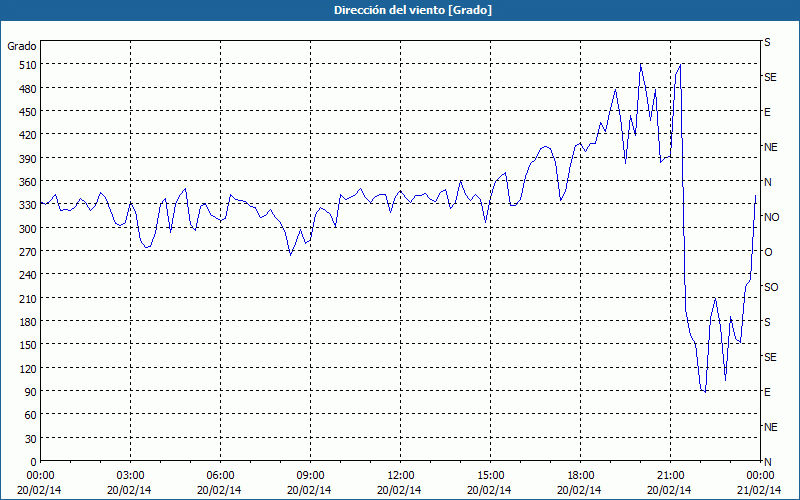This screenshot has height=500, width=800.
Task: Choose the 180 degree axis label
Action: (x=28, y=321)
